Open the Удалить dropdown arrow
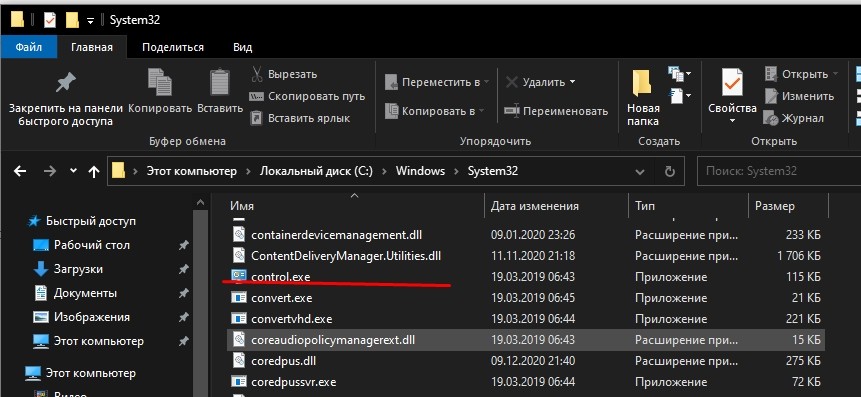This screenshot has height=397, width=861. 572,82
